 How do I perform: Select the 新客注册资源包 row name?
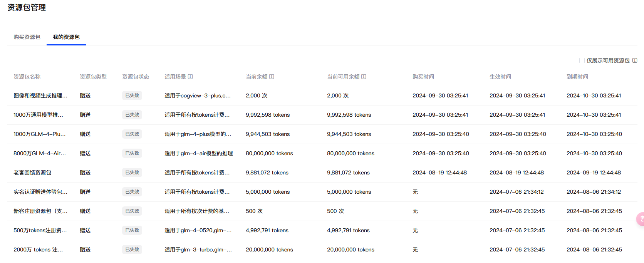pyautogui.click(x=40, y=211)
